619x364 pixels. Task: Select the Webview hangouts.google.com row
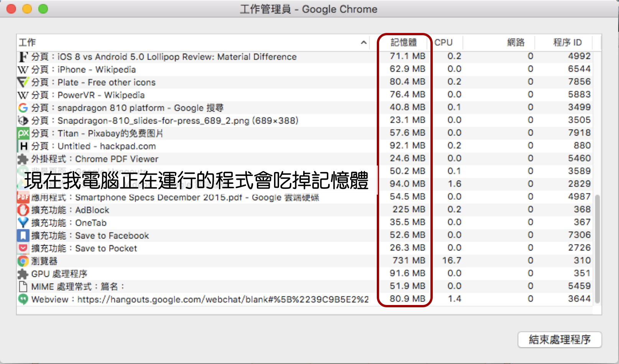click(304, 299)
